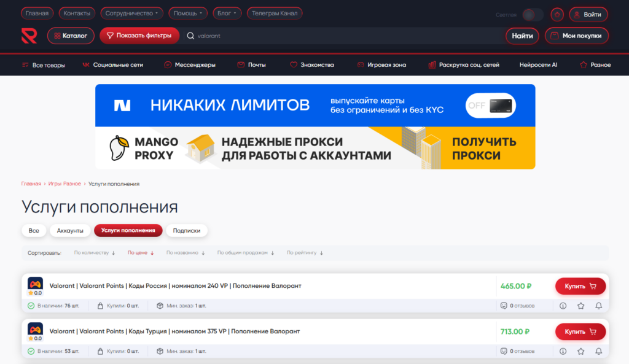
Task: Sort by По рейтингу
Action: pos(305,253)
